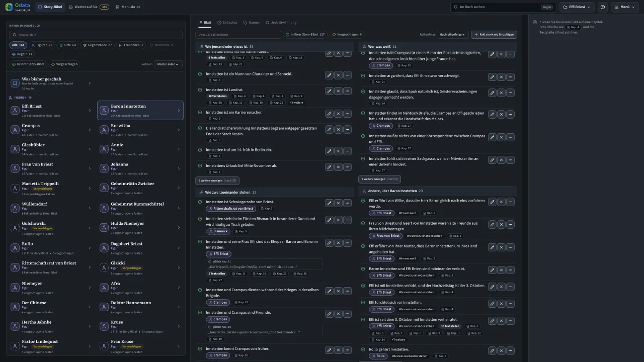
Task: Open the Manuskript section
Action: click(128, 7)
